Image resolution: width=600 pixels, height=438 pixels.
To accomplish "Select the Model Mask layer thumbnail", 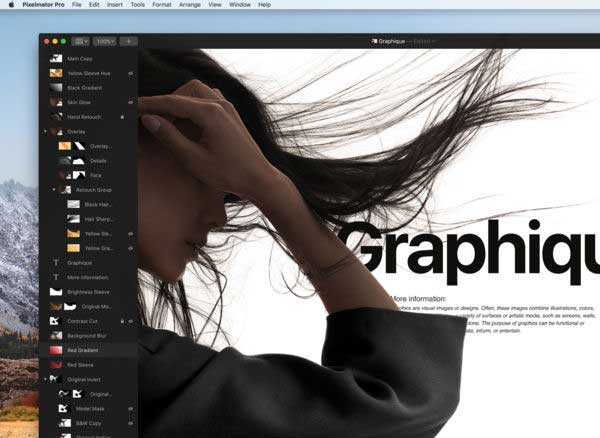I will click(65, 409).
